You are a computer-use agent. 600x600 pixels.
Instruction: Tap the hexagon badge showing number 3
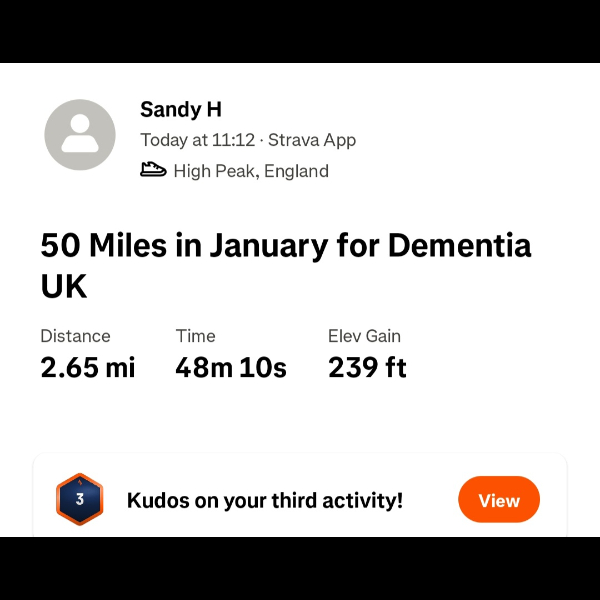pos(80,499)
